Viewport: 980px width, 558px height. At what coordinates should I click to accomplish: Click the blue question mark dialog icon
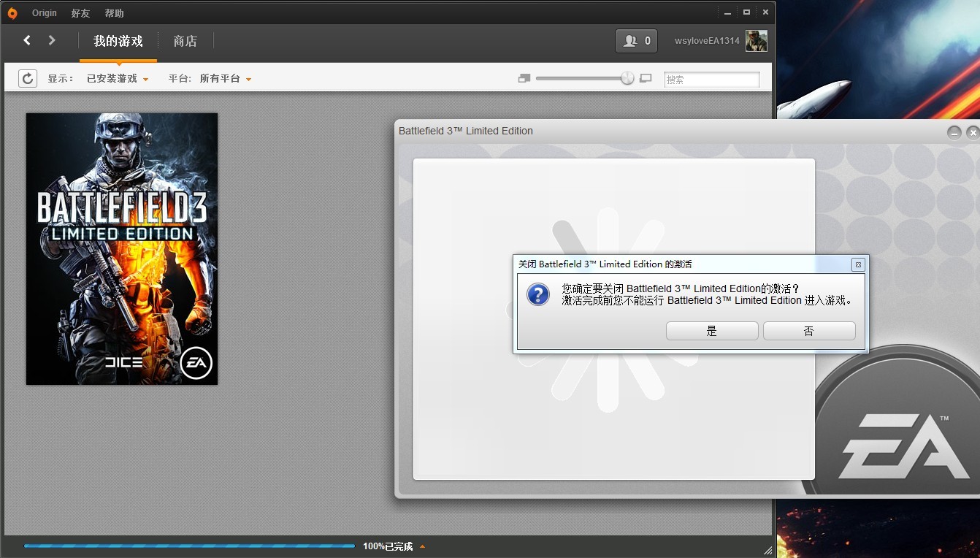(538, 294)
